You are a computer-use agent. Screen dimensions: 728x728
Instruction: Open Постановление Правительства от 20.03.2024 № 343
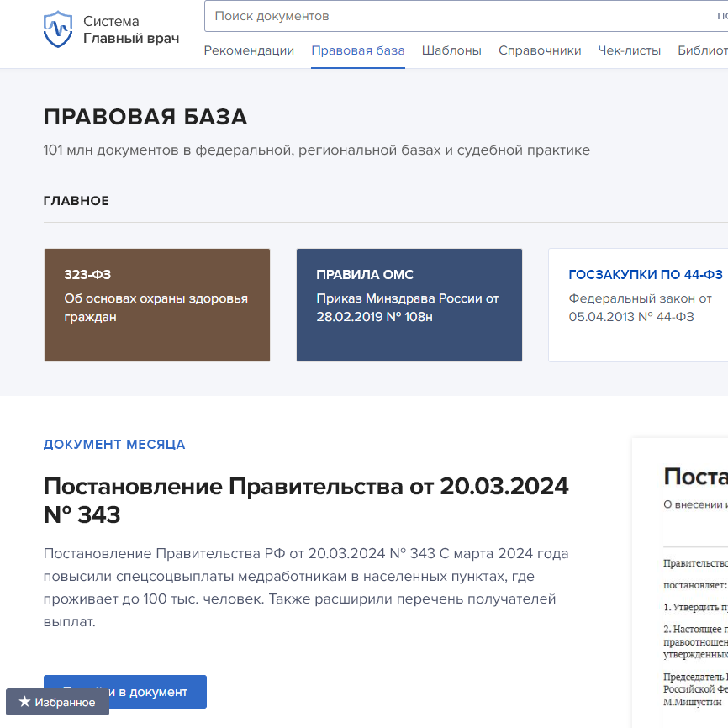click(306, 498)
